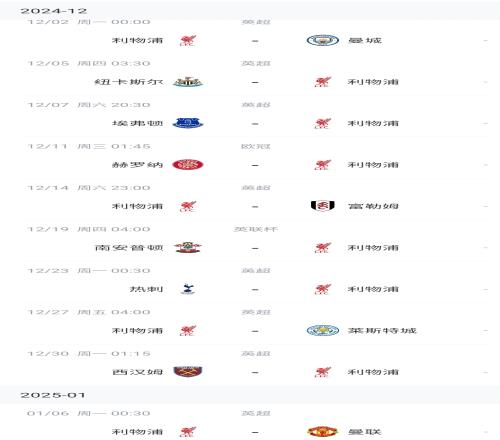Click the Liverpool crest in 12/02 match
The height and width of the screenshot is (440, 500).
point(188,40)
